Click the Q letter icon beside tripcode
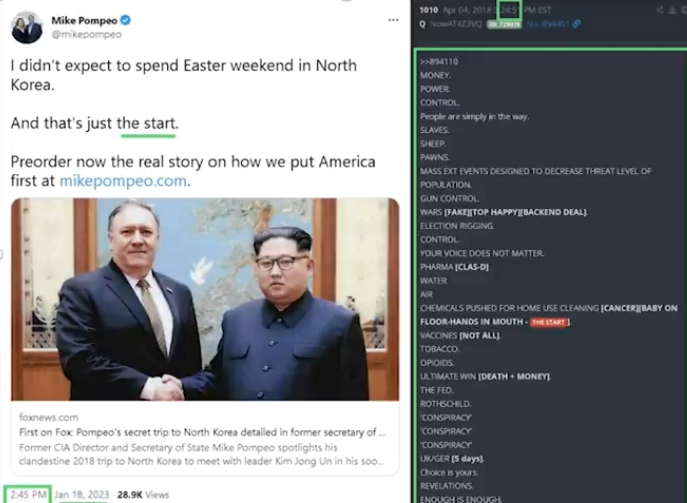Image resolution: width=687 pixels, height=503 pixels. click(422, 24)
